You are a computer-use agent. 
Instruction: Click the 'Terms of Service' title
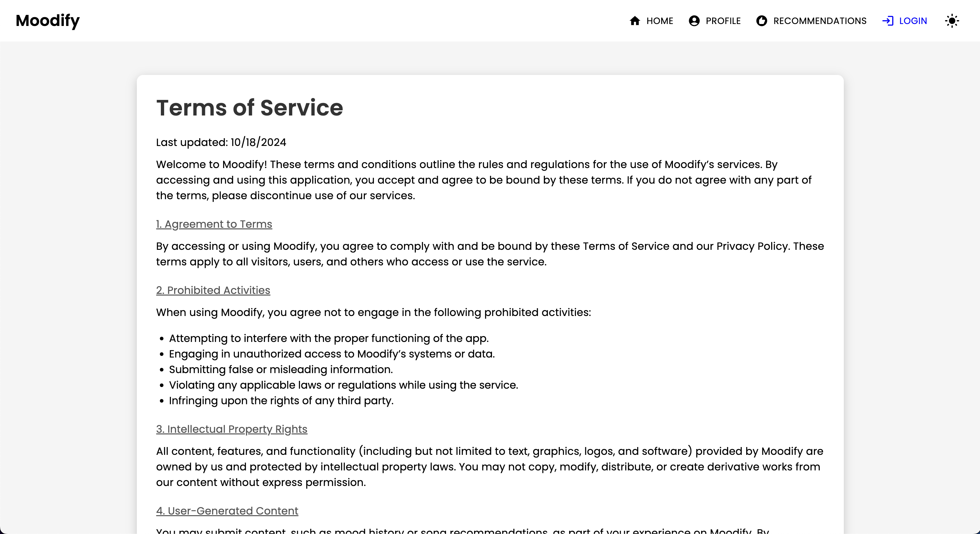click(250, 108)
